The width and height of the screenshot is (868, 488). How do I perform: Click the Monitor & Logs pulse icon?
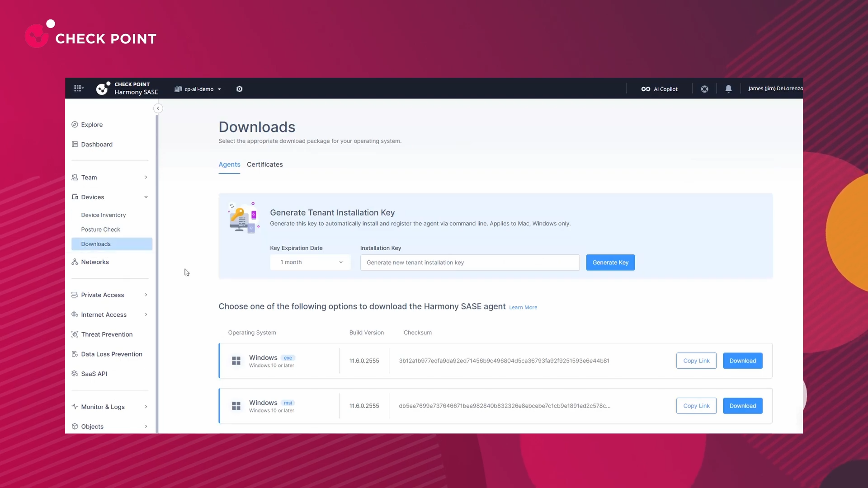point(75,407)
